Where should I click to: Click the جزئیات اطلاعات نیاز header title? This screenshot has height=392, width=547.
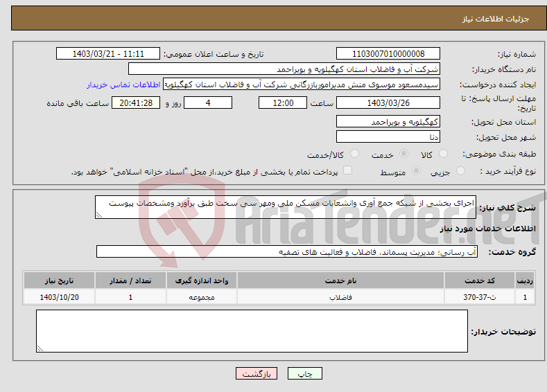click(496, 19)
